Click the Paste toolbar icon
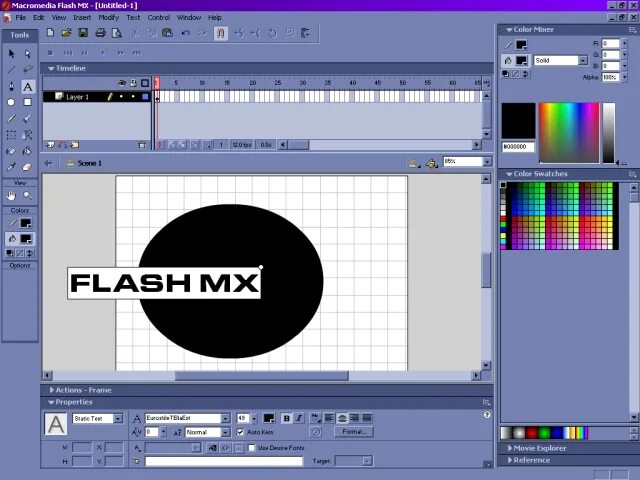 pos(167,33)
